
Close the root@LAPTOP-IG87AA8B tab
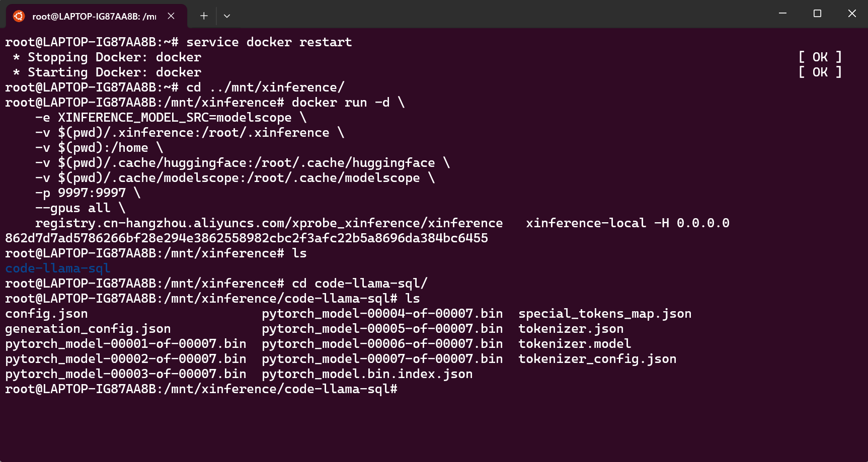tap(171, 16)
